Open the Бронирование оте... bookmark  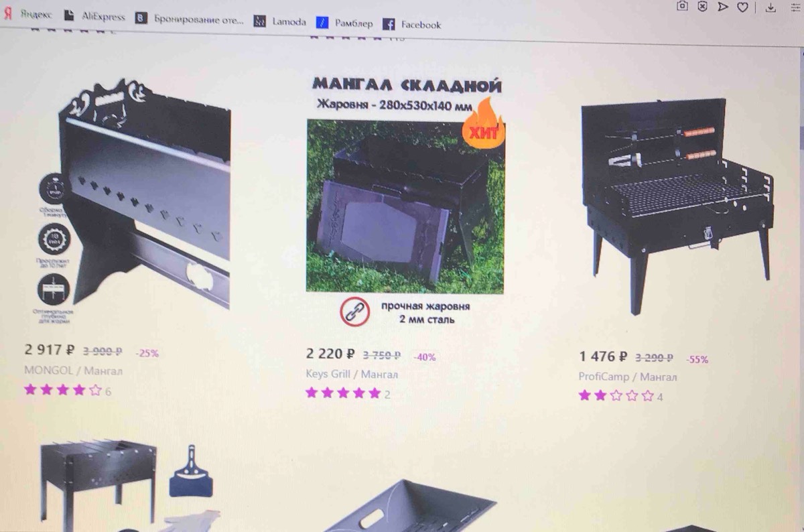point(190,19)
